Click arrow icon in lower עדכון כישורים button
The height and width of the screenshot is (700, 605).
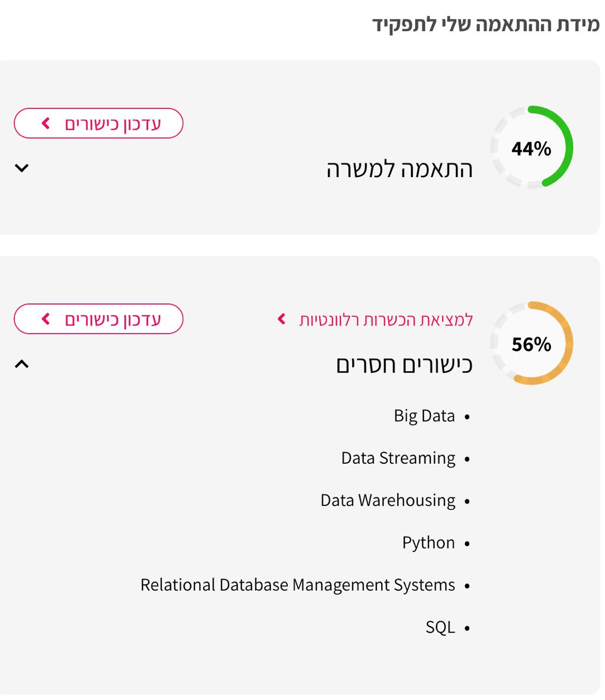46,319
